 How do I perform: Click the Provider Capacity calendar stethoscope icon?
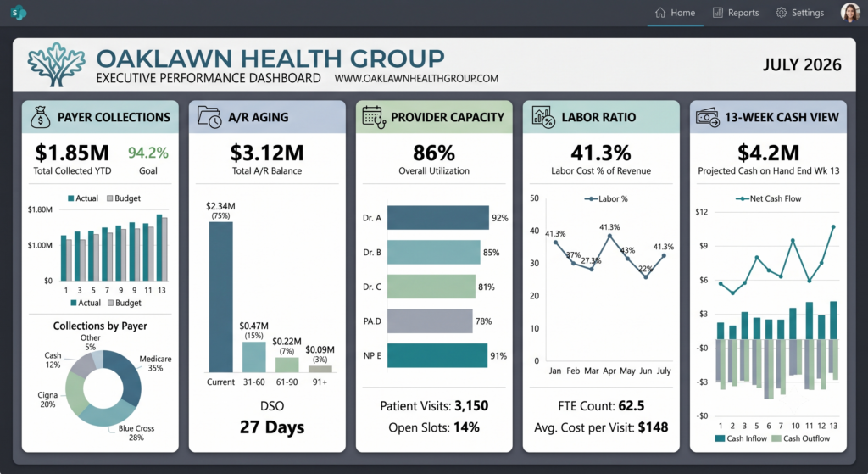tap(374, 117)
